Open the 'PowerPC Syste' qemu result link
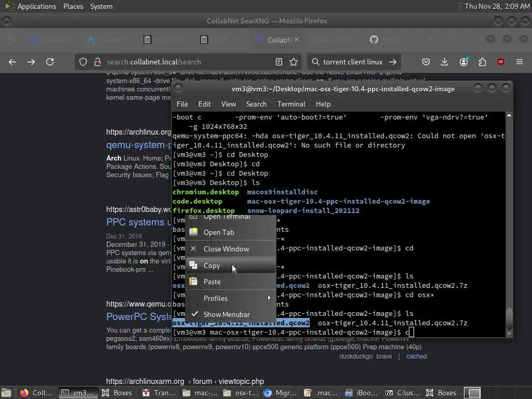The image size is (532, 399). coord(139,316)
